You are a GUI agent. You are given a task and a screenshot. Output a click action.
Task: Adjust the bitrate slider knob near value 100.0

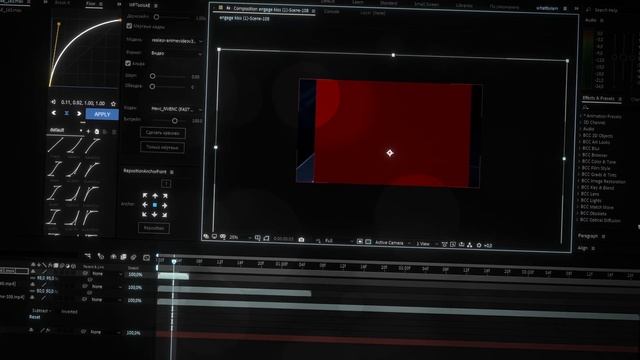click(175, 121)
